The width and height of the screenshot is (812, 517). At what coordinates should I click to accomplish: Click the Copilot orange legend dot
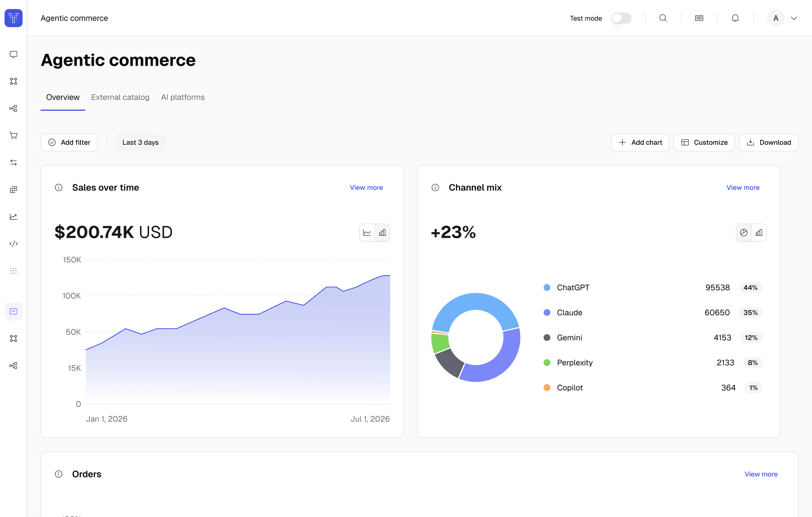(x=547, y=388)
